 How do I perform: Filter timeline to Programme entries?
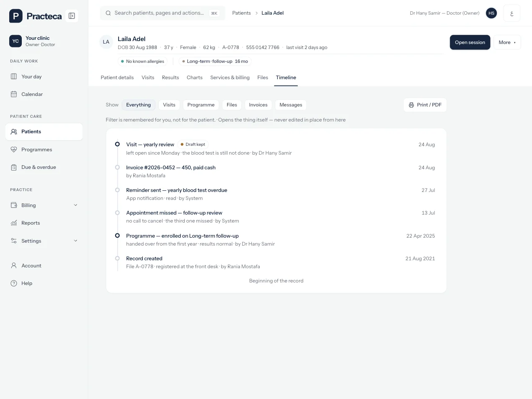201,105
